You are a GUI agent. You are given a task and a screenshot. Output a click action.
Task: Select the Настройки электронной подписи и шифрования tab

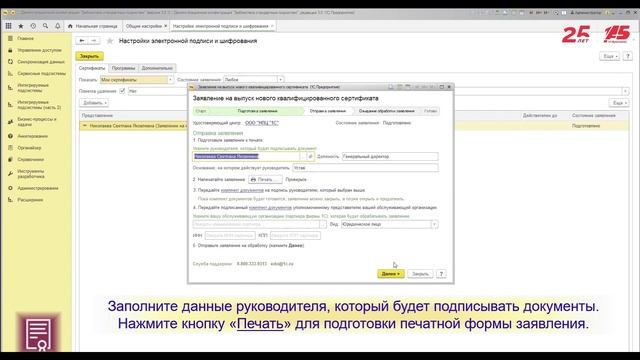click(x=220, y=26)
